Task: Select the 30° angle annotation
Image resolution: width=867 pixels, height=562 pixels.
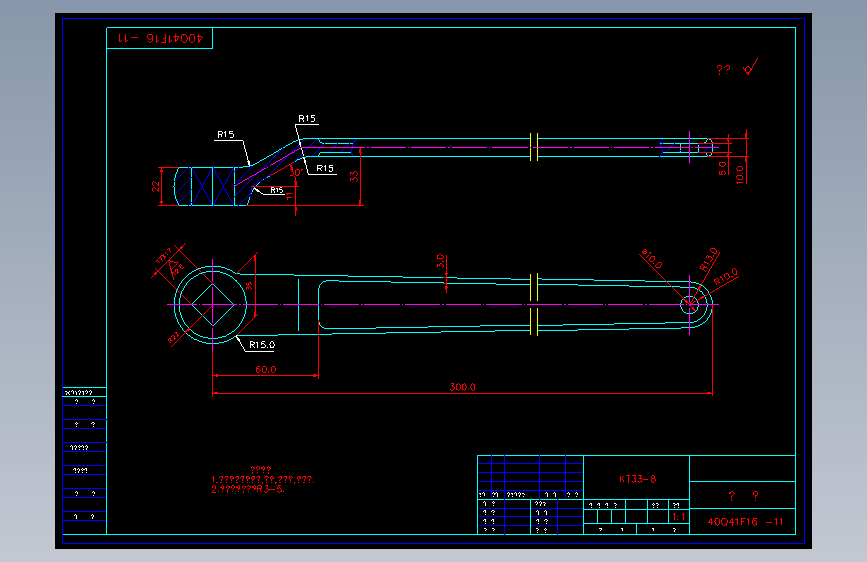Action: coord(295,173)
